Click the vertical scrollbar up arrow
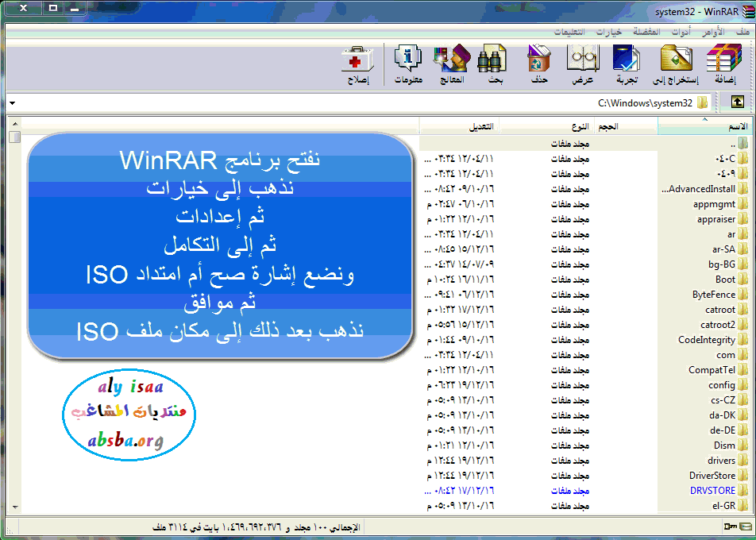The image size is (756, 540). [13, 123]
